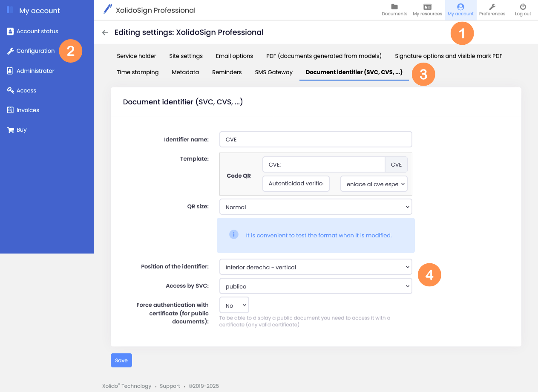Open the Access by SVC dropdown
Screen dimensions: 538x392
tap(316, 286)
